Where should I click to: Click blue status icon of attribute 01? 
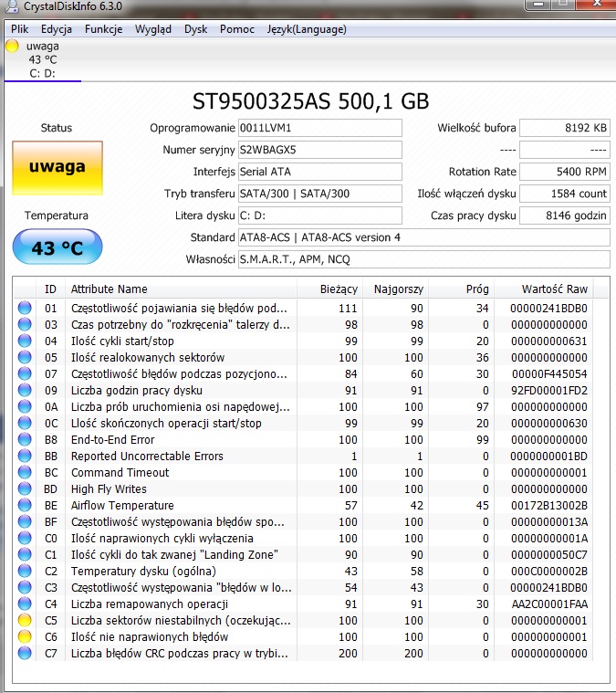[x=25, y=308]
